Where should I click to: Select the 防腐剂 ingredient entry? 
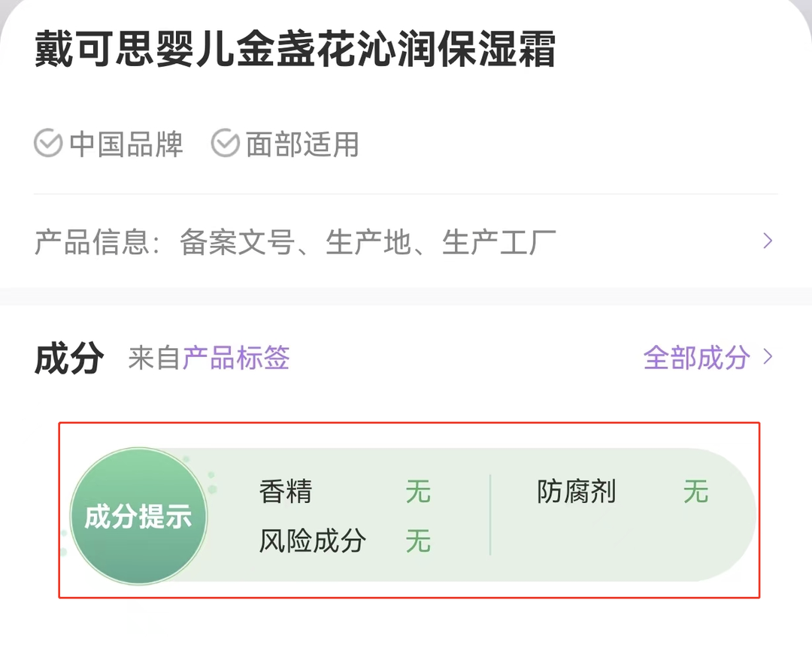[x=577, y=492]
